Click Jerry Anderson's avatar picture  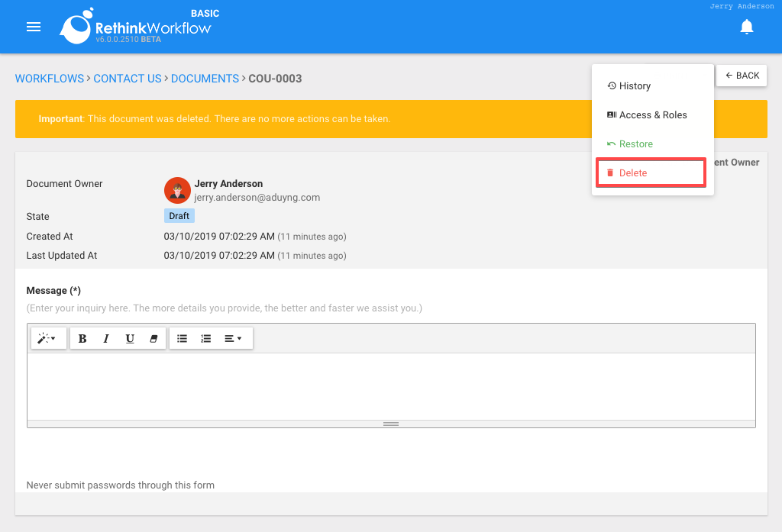coord(177,190)
